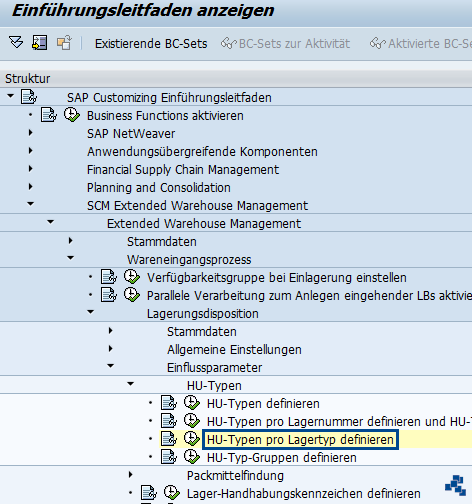
Task: Expand Anwendungsübergreifende Komponenten node
Action: tap(31, 151)
